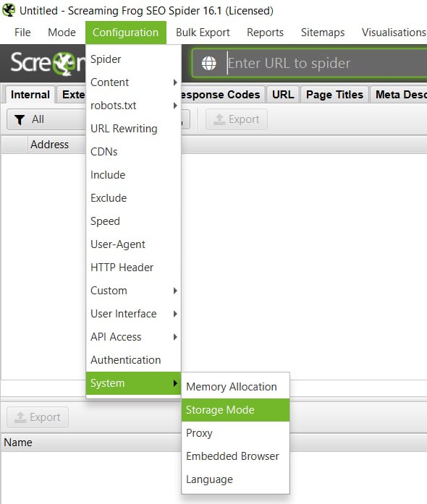Expand the User Interface submenu
Viewport: 427px width, 504px height.
click(x=133, y=314)
